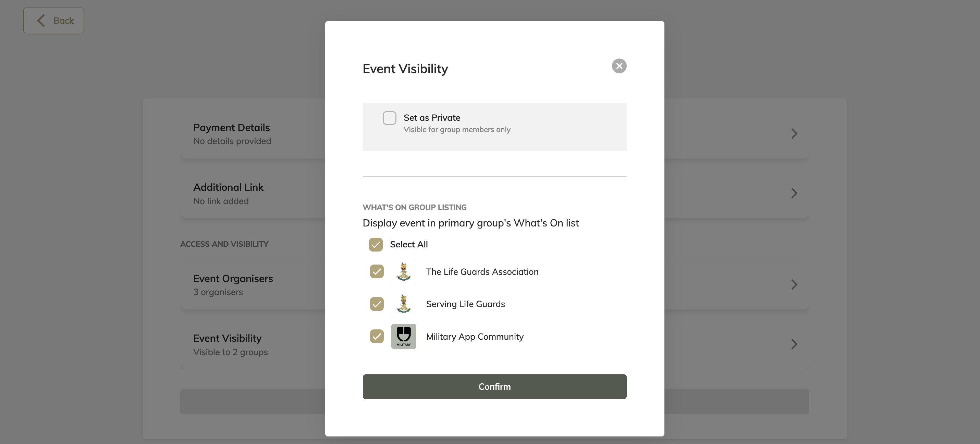Go back using the Back button
This screenshot has height=444, width=980.
pos(54,21)
